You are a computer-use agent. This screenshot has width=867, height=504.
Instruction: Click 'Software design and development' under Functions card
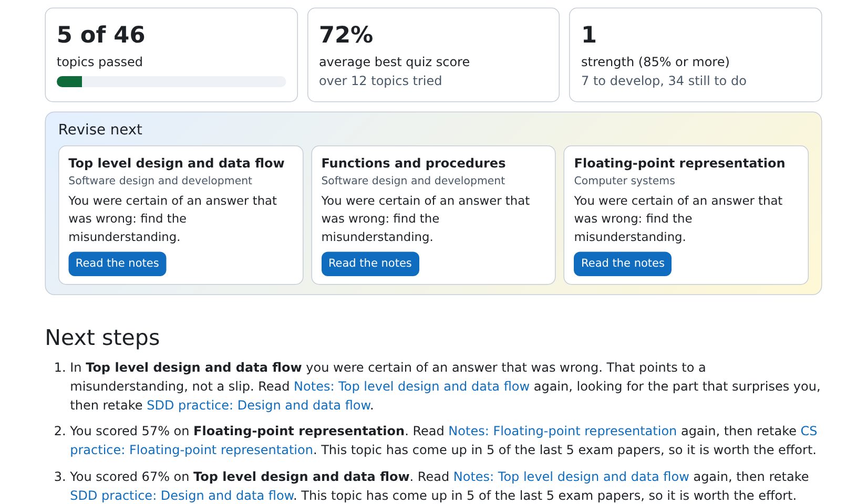click(x=413, y=181)
